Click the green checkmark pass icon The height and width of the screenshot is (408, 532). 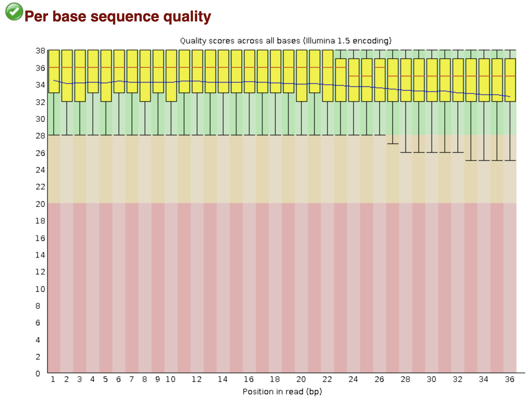click(x=14, y=11)
